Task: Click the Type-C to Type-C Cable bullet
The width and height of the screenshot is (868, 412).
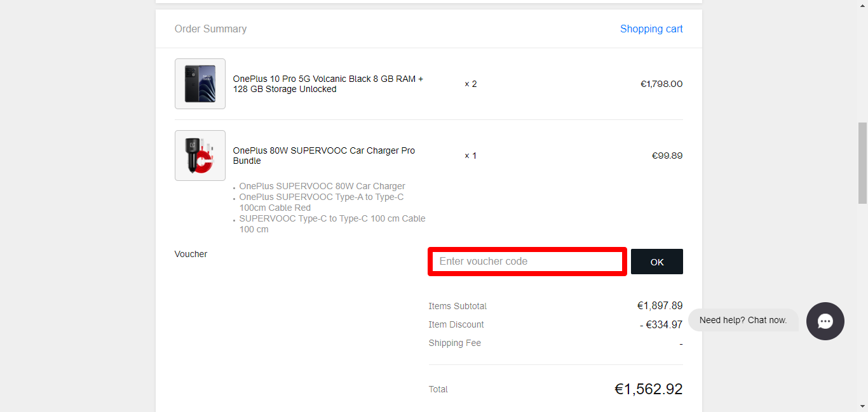Action: tap(332, 224)
